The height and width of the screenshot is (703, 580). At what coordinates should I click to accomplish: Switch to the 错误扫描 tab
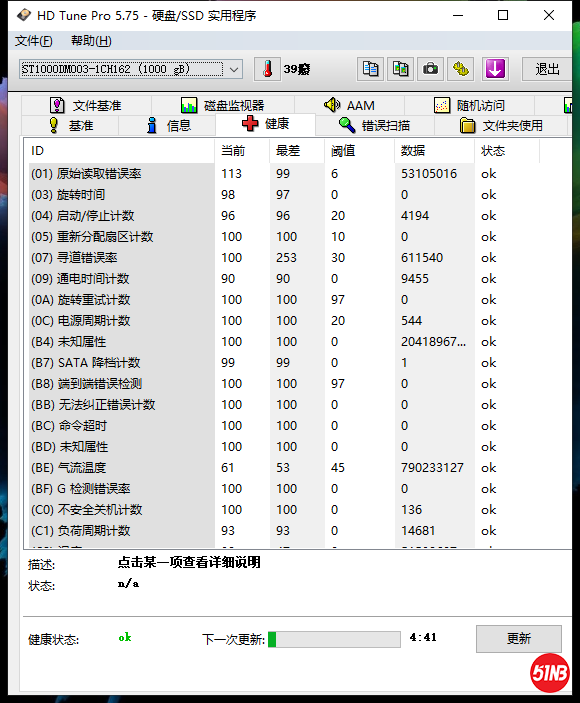pyautogui.click(x=374, y=126)
